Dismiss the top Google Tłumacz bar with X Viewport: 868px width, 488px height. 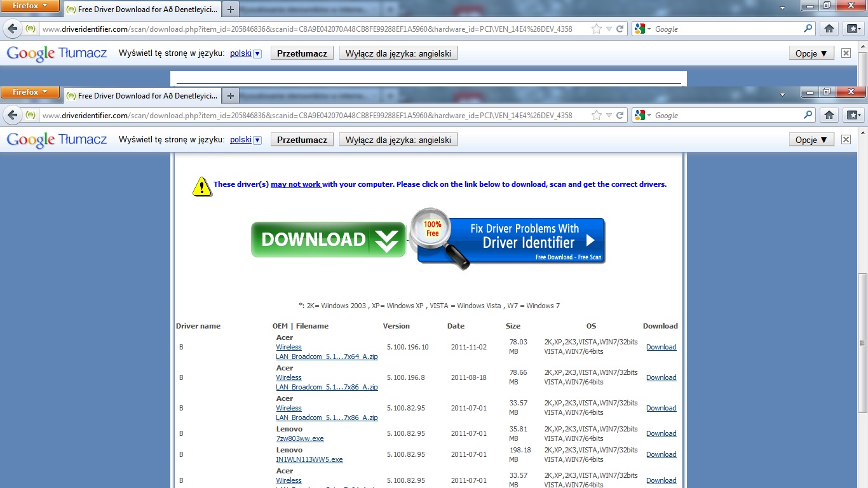[846, 53]
